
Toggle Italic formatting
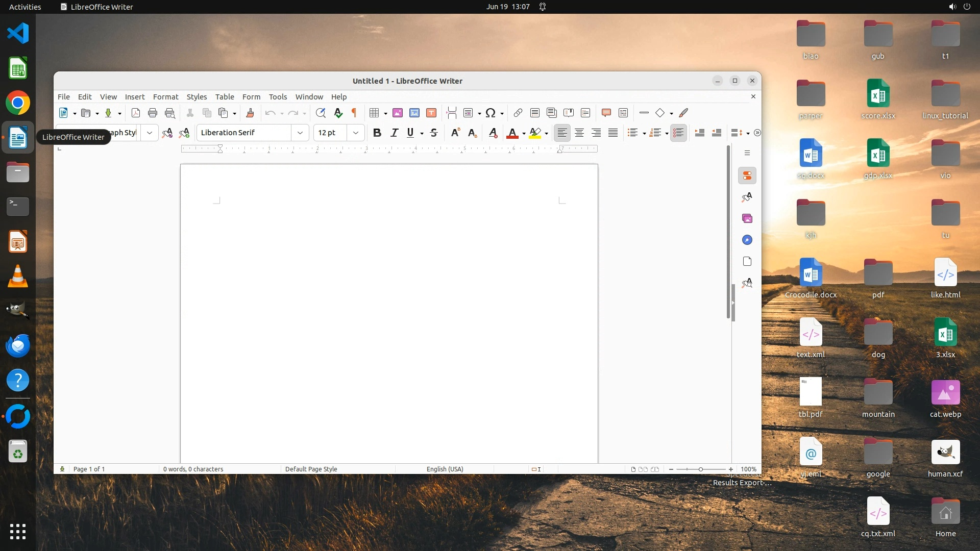coord(394,133)
